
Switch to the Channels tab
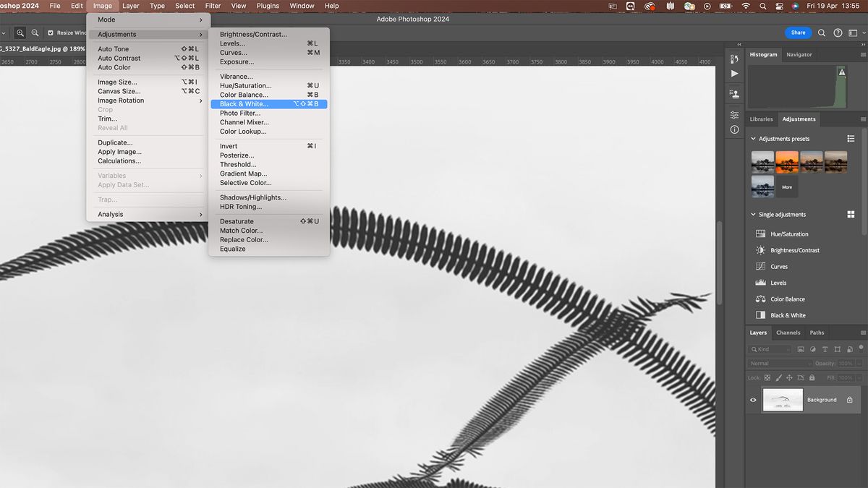click(788, 333)
